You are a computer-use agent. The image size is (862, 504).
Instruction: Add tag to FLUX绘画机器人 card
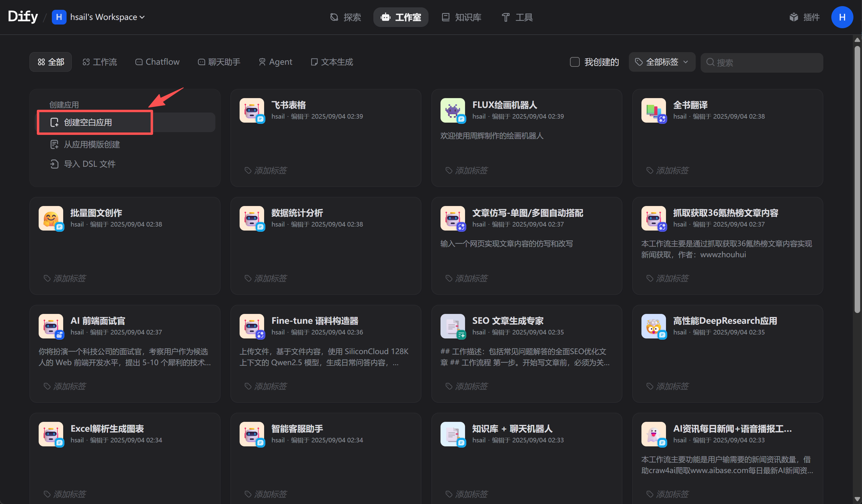(467, 170)
